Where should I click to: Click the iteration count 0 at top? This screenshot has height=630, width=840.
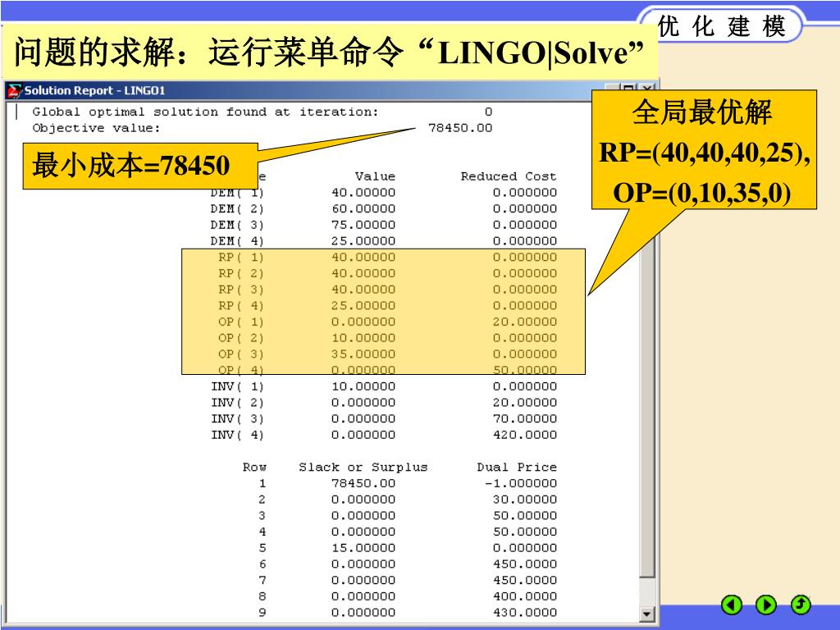pos(488,112)
